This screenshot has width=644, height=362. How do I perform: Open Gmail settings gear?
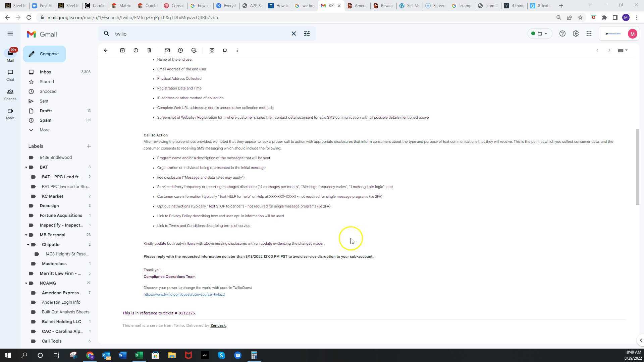pos(576,34)
